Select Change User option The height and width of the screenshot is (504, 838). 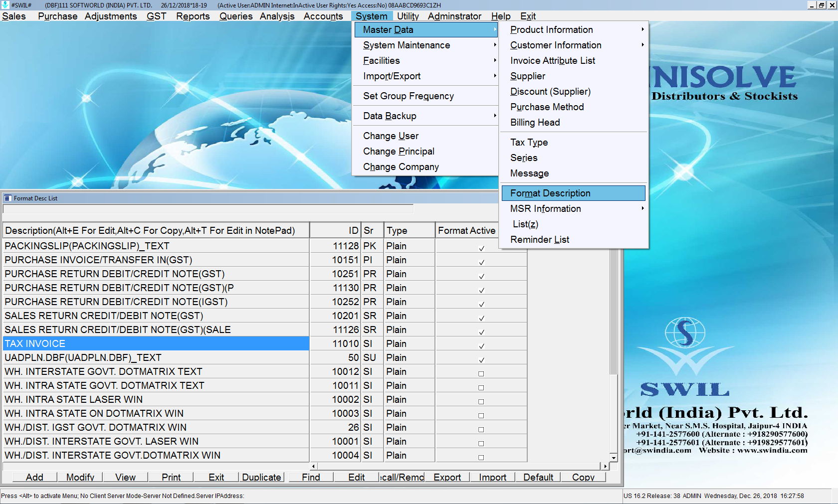(426, 136)
